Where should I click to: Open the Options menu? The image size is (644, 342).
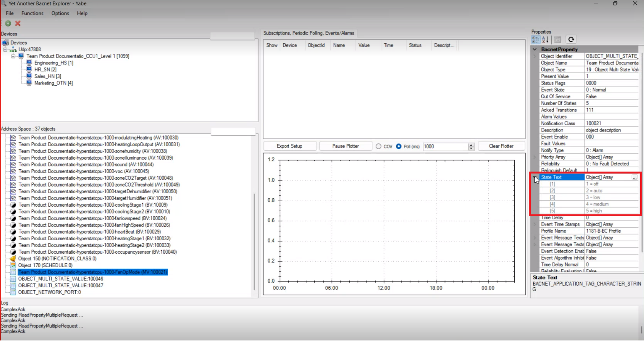click(x=60, y=13)
